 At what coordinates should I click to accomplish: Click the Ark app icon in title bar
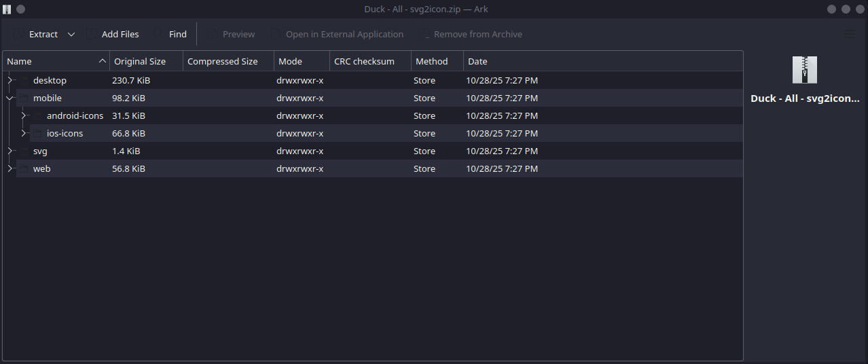7,10
